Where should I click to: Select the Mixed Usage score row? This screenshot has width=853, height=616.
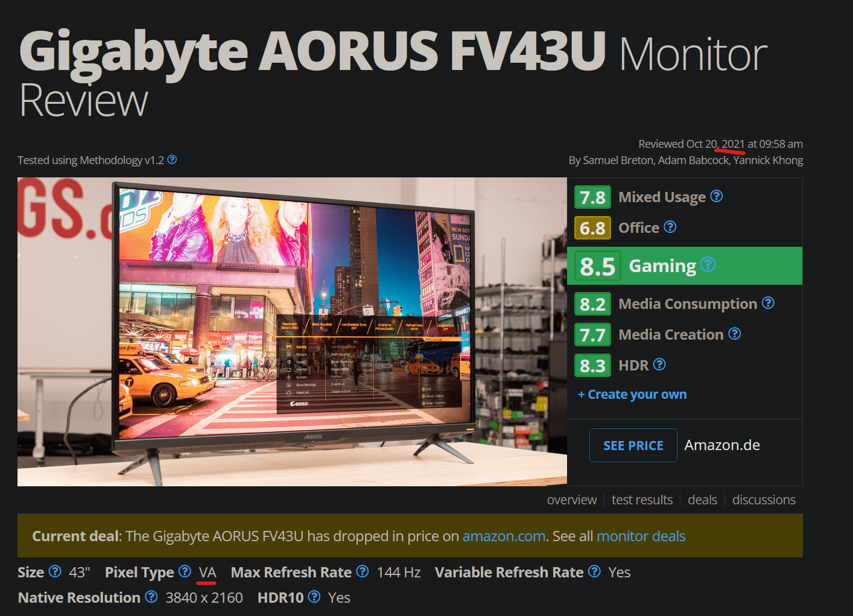685,197
